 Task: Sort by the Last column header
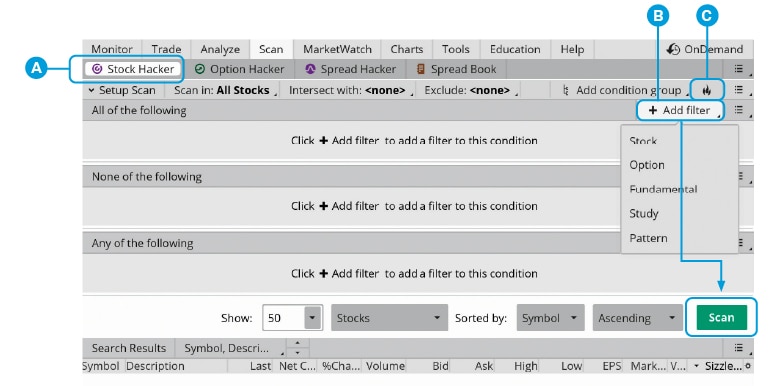(x=260, y=367)
